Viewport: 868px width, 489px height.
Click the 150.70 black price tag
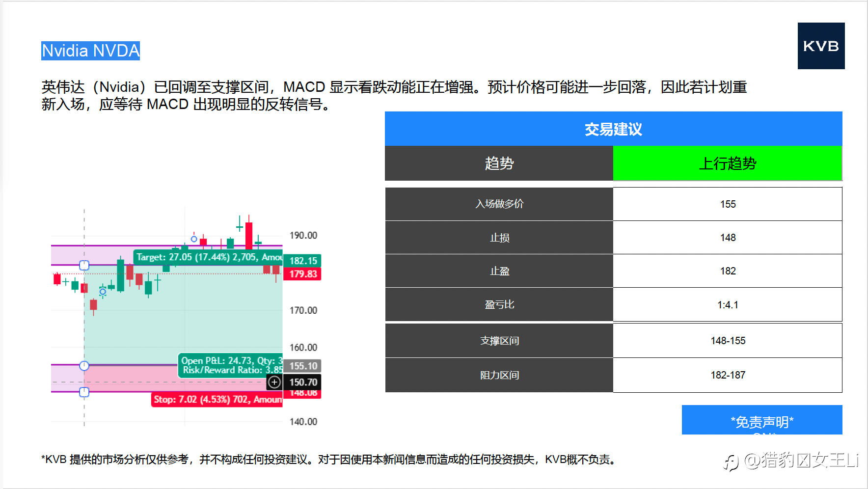302,382
